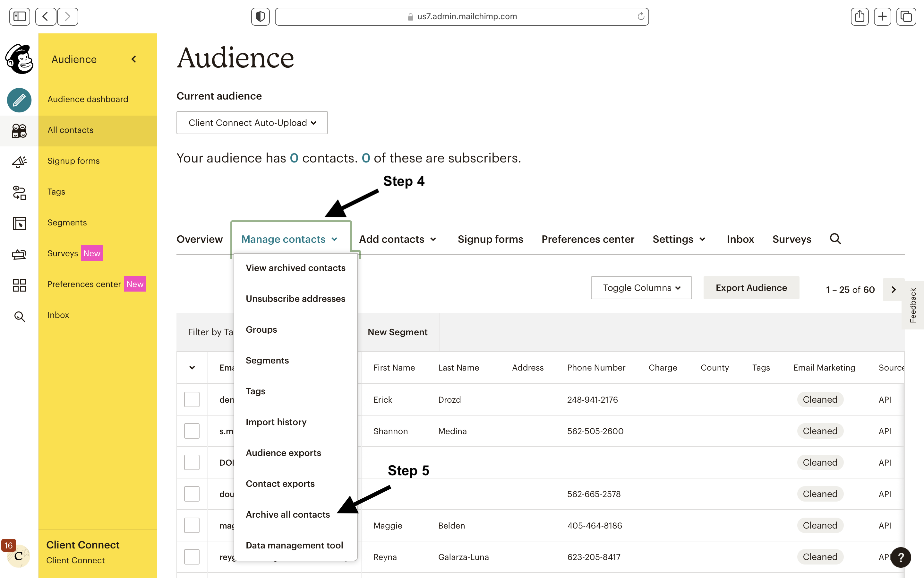
Task: Check the box in 562-665-2578 row
Action: 192,494
